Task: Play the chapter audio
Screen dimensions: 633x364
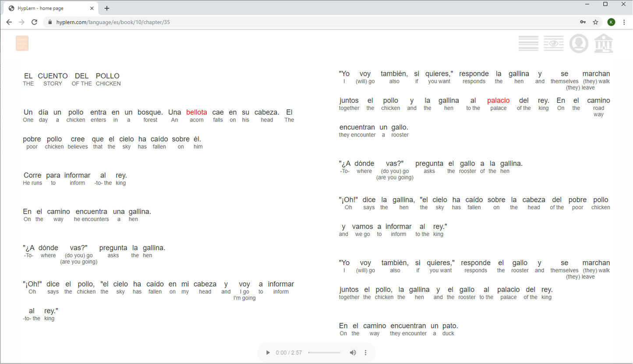Action: 268,353
